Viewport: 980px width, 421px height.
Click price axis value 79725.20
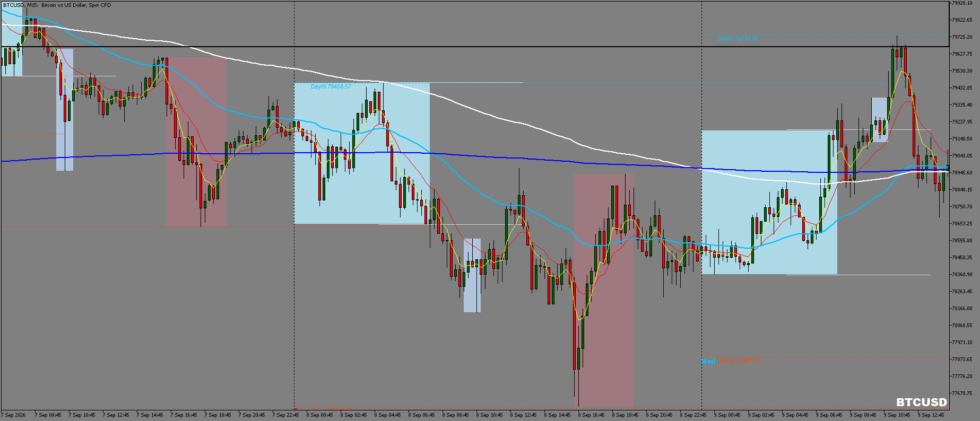coord(962,37)
